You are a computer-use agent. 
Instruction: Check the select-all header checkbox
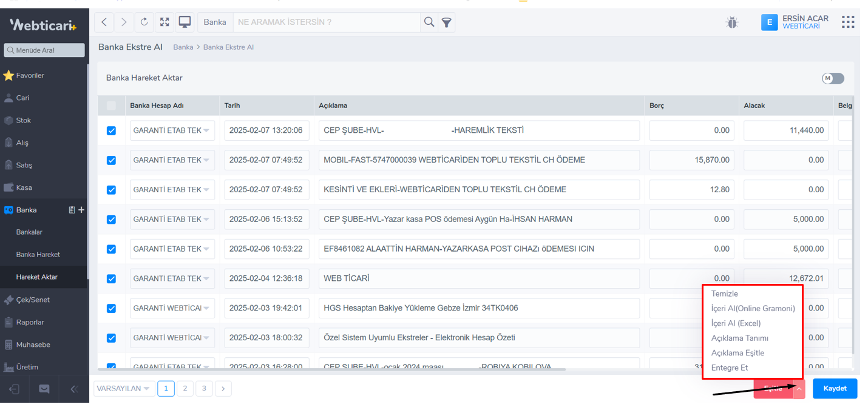111,106
